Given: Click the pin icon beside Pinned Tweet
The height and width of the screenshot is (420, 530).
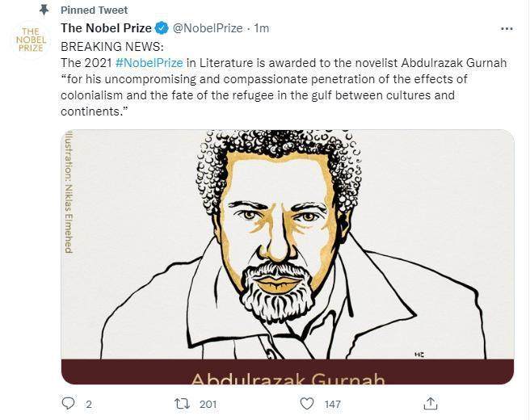Looking at the screenshot, I should point(44,10).
